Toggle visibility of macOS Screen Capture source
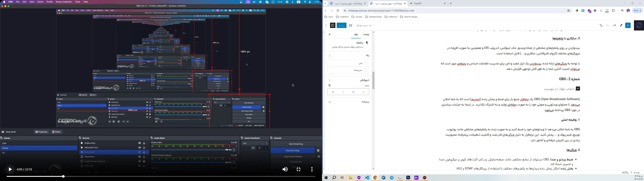Image resolution: width=644 pixels, height=181 pixels. tap(140, 161)
